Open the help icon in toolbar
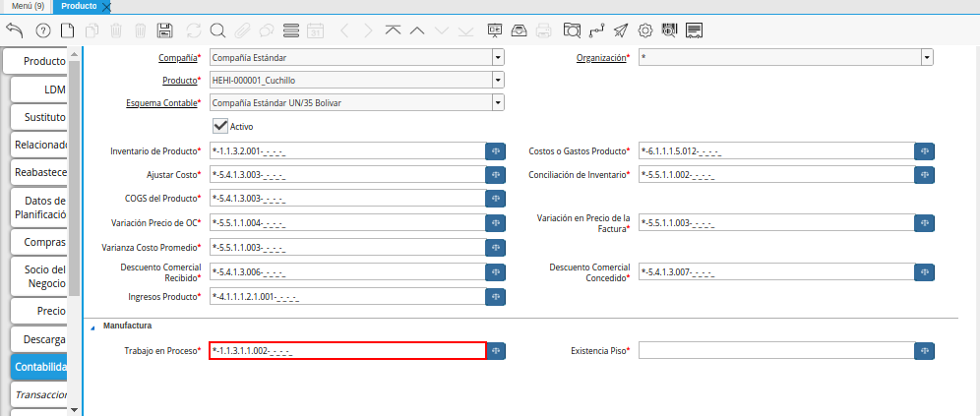Image resolution: width=980 pixels, height=416 pixels. tap(43, 30)
